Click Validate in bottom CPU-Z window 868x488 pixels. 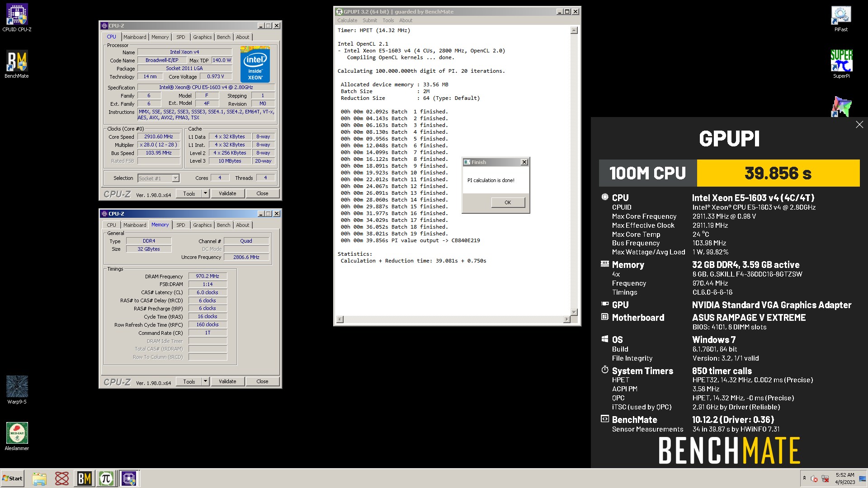[x=227, y=381]
